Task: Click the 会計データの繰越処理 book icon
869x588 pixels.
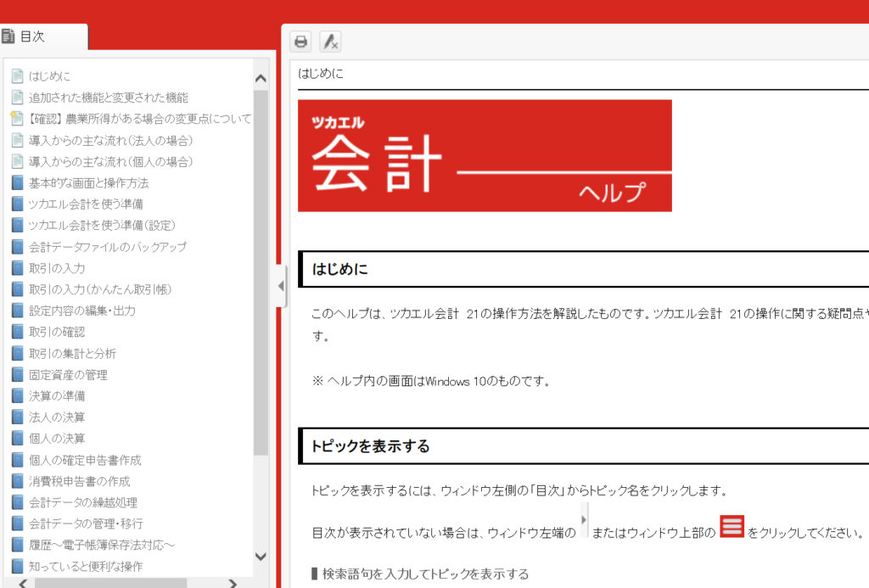Action: tap(18, 502)
